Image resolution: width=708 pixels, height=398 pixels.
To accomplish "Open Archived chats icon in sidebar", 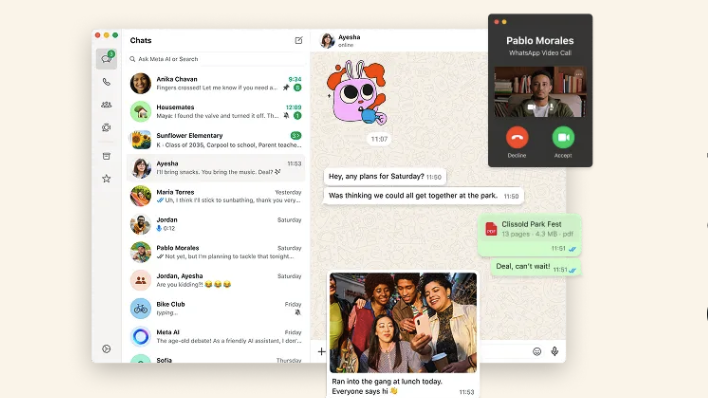I will [106, 156].
